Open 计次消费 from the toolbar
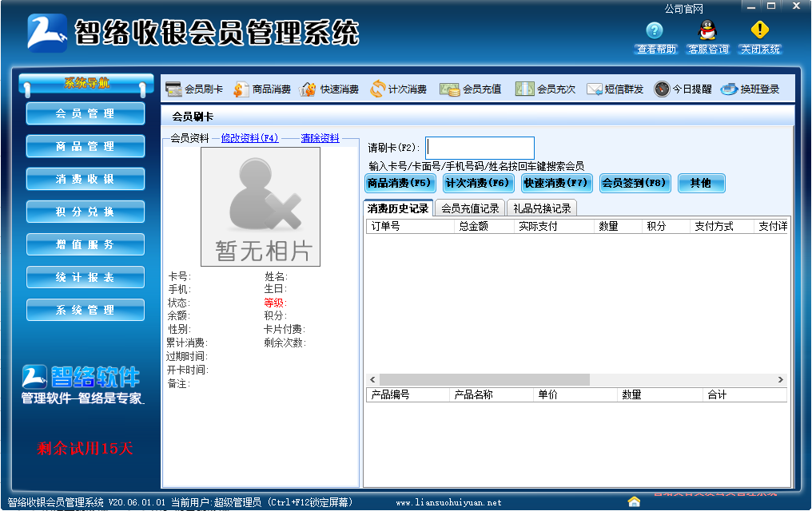This screenshot has width=812, height=511. [398, 89]
